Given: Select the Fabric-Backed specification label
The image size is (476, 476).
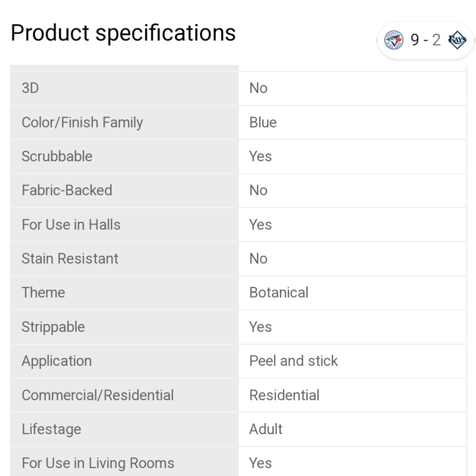Looking at the screenshot, I should 67,190.
